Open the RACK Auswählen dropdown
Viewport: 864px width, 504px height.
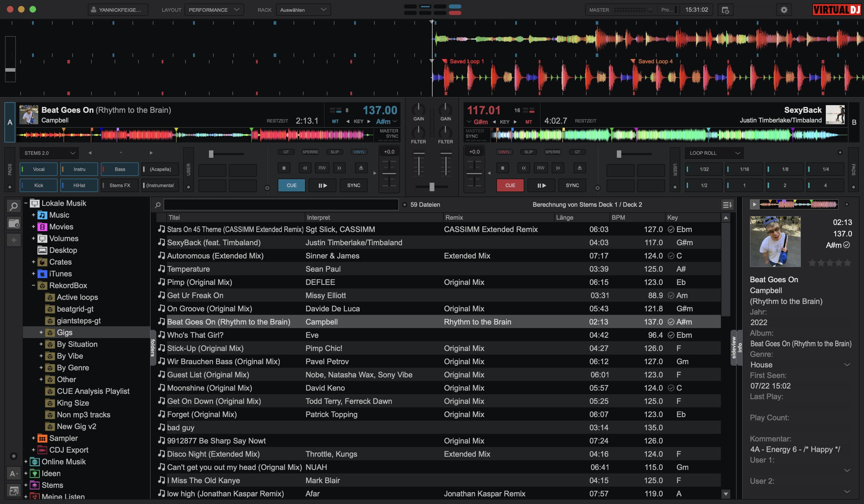tap(303, 10)
